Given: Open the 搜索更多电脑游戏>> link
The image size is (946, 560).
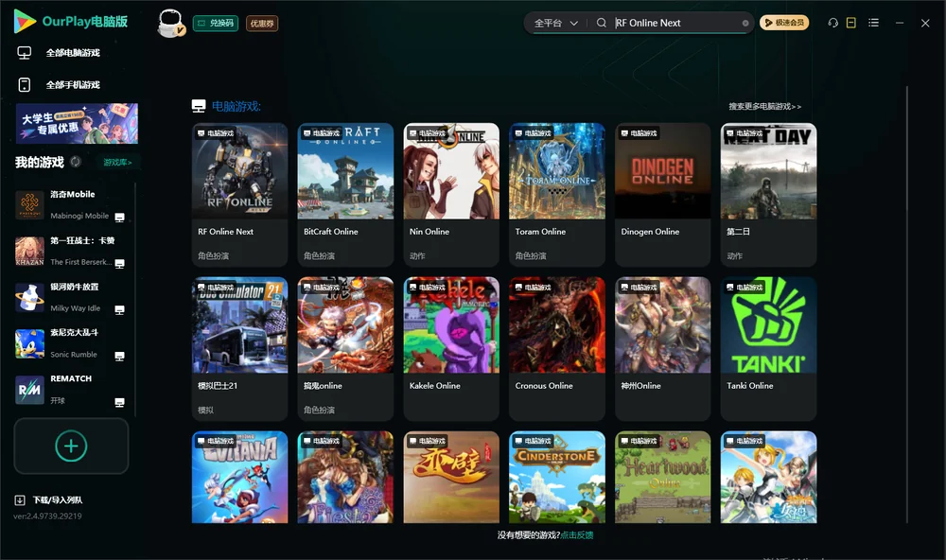Looking at the screenshot, I should point(764,107).
